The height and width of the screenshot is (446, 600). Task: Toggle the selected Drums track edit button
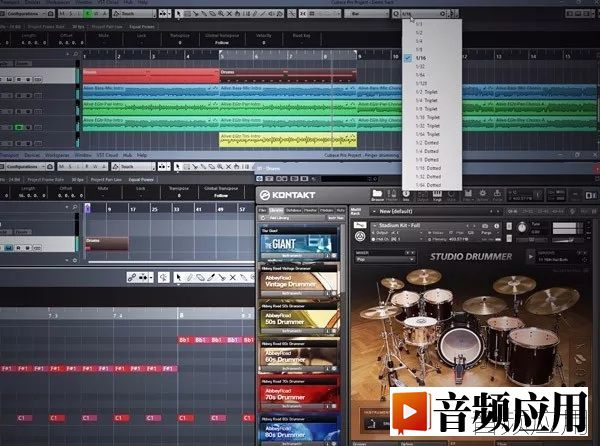tap(8, 248)
